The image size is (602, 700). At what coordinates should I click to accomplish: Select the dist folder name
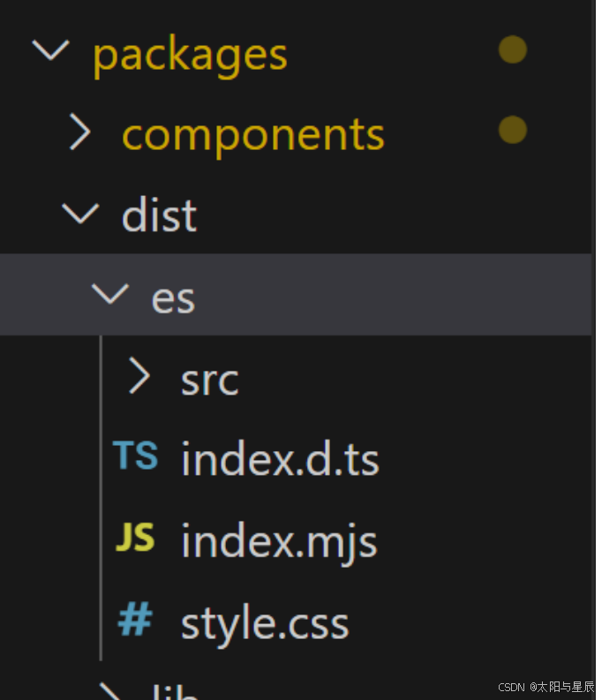click(x=159, y=215)
